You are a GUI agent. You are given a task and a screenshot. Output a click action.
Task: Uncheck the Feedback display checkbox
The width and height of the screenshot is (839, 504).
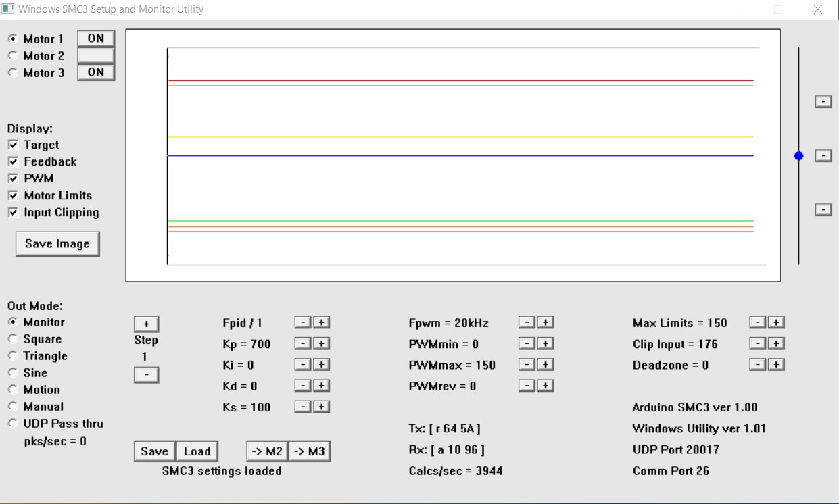tap(14, 161)
